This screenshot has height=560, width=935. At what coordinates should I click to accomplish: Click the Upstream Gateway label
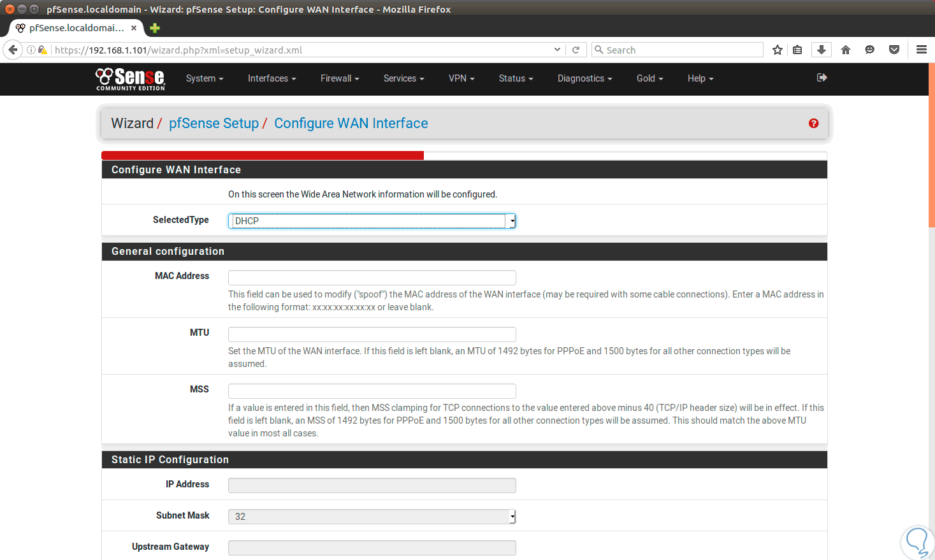click(171, 547)
